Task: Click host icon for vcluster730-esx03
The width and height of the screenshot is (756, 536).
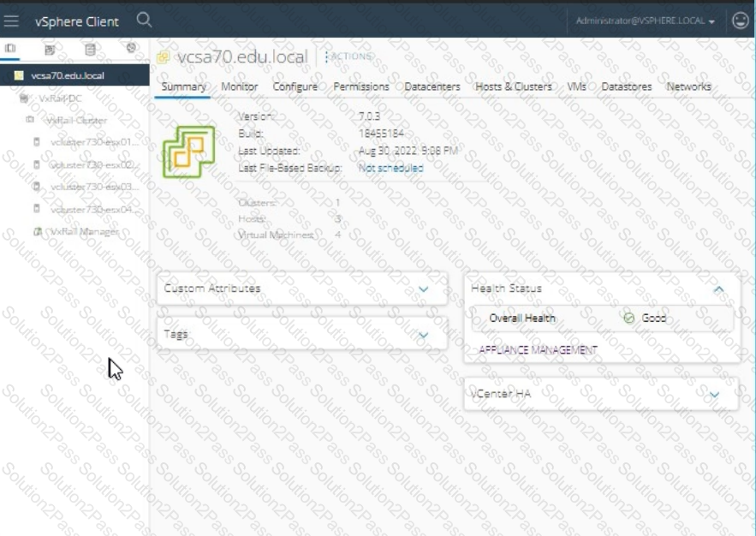Action: tap(37, 186)
